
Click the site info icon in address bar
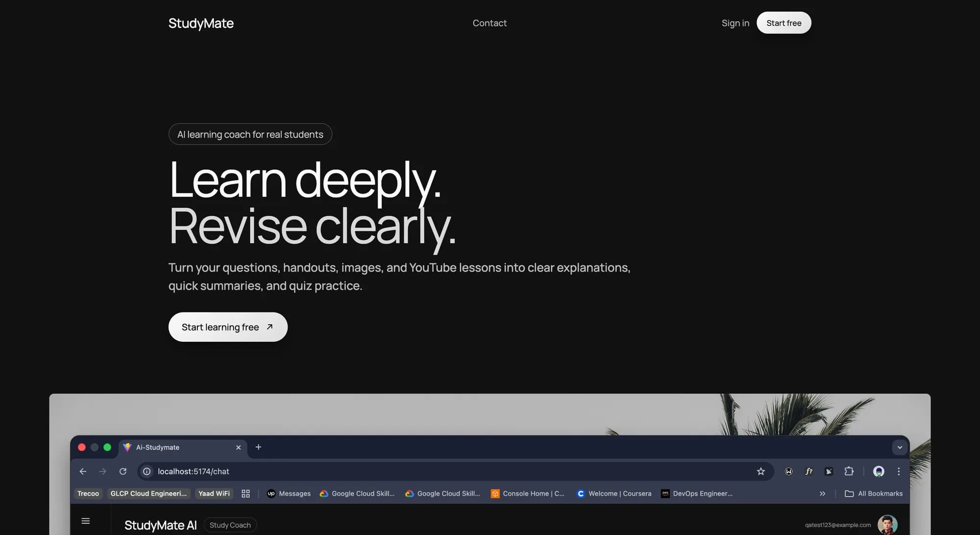tap(147, 471)
